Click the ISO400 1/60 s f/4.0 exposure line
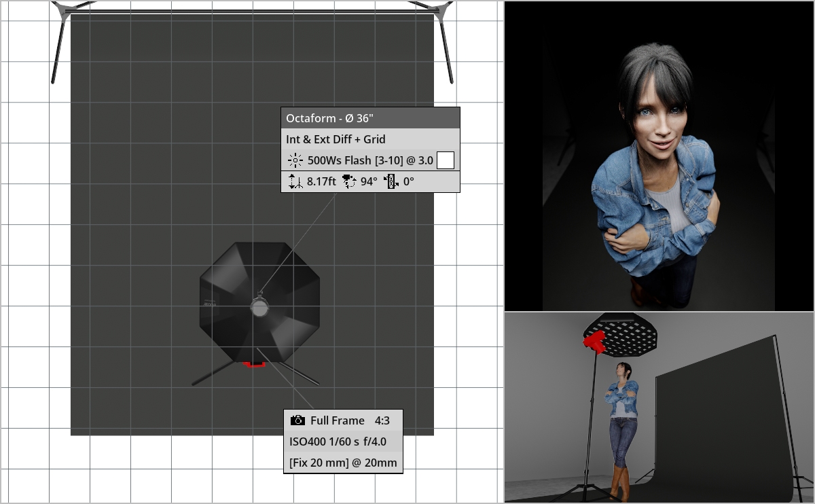Viewport: 815px width, 504px height. point(338,442)
